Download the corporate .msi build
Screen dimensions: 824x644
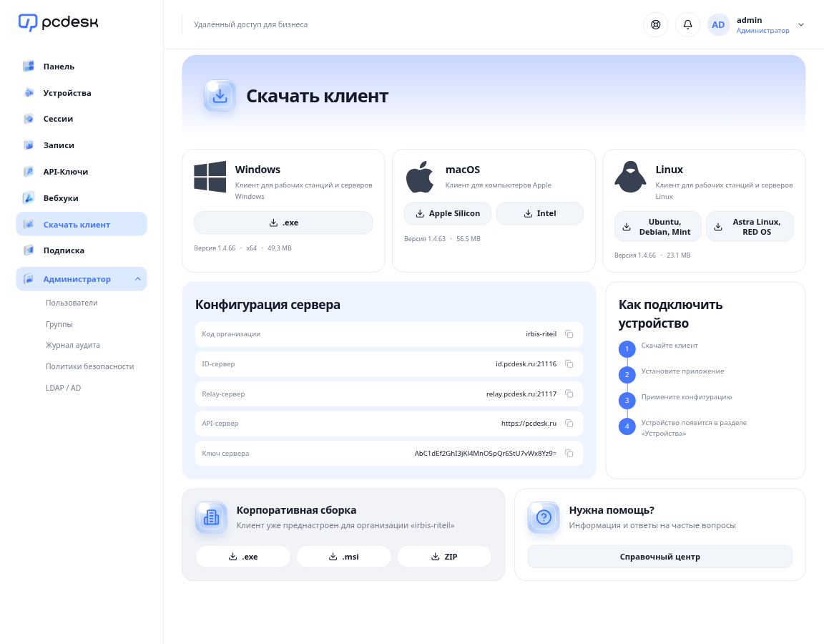[x=343, y=557]
